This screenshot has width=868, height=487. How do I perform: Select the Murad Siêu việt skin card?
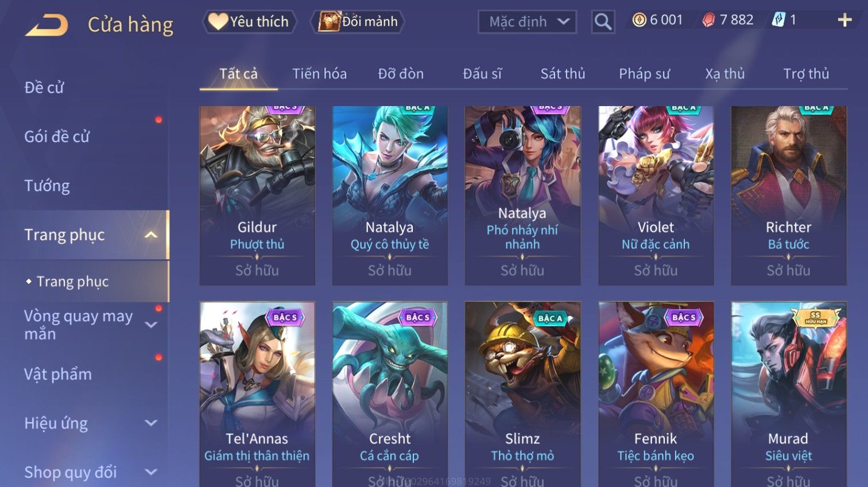788,394
